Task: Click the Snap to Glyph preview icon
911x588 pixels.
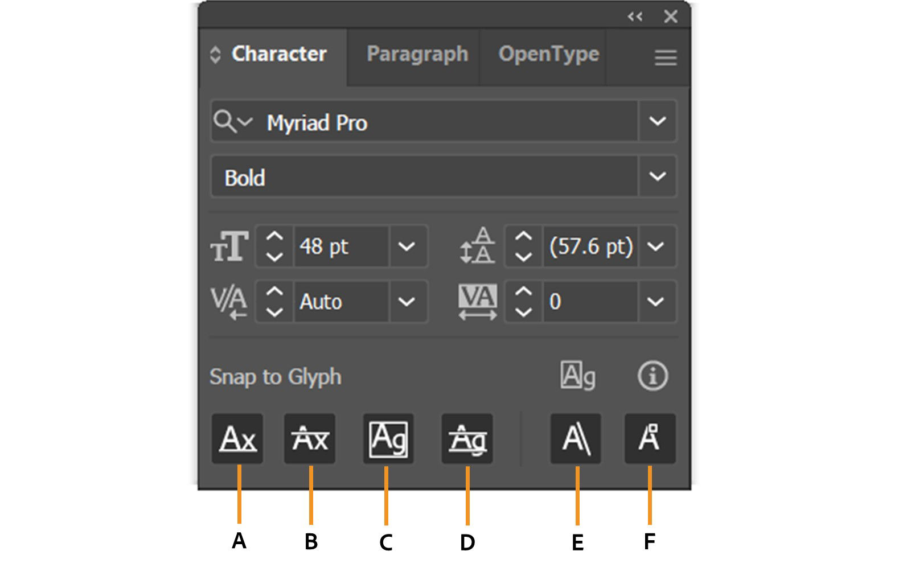Action: point(577,376)
